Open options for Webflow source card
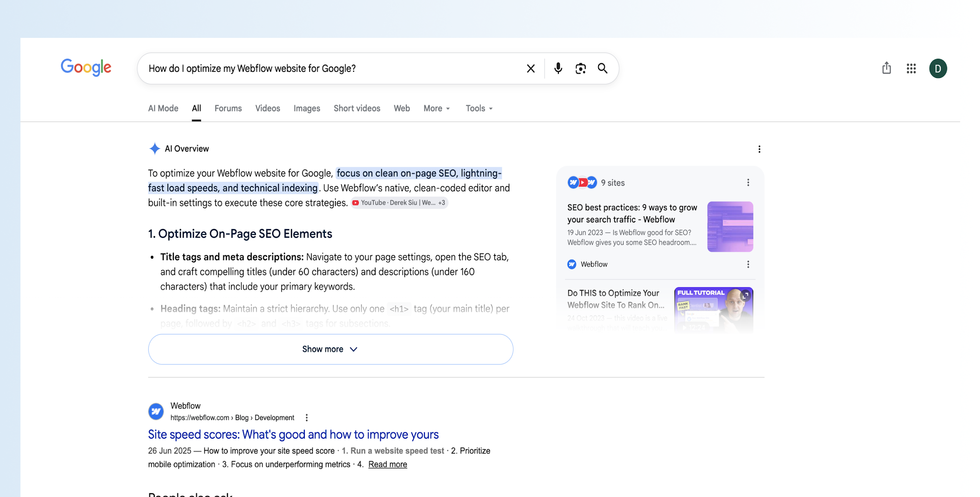 748,265
